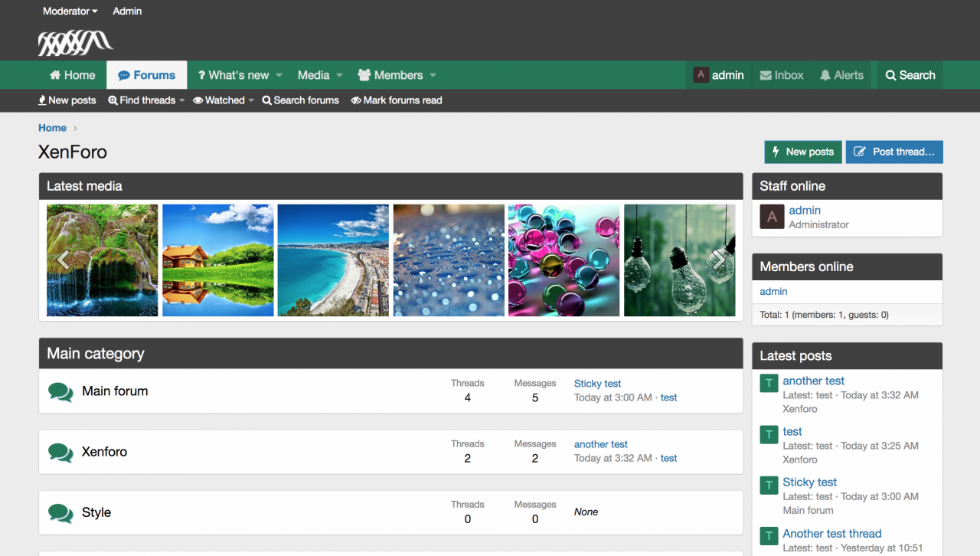Open the Moderator dropdown in top bar
The image size is (980, 556).
70,11
